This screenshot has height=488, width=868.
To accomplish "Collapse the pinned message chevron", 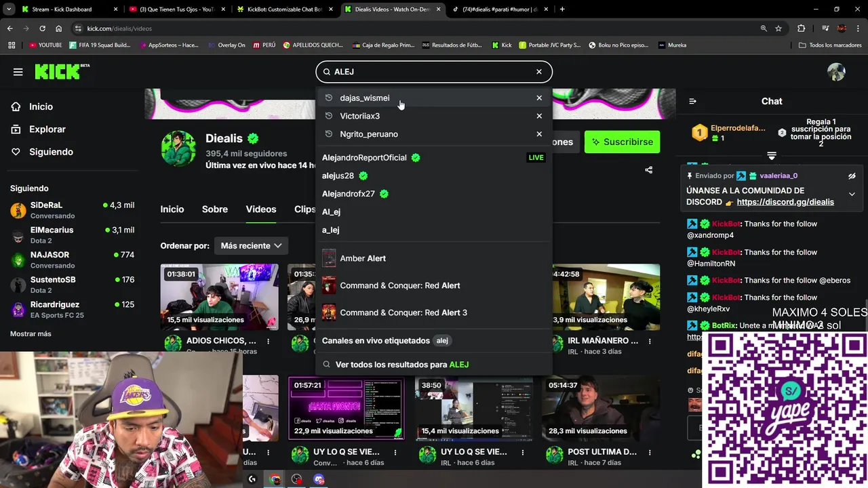I will click(x=852, y=194).
